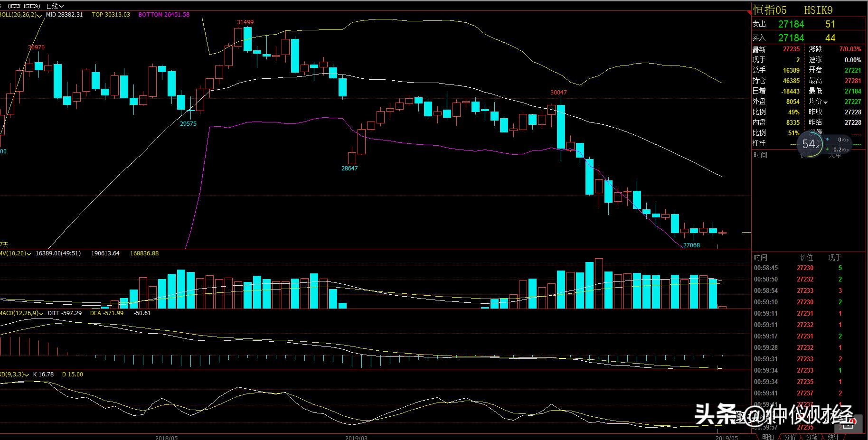This screenshot has height=440, width=868.
Task: Click the 买入 bid price 27184
Action: (x=791, y=38)
